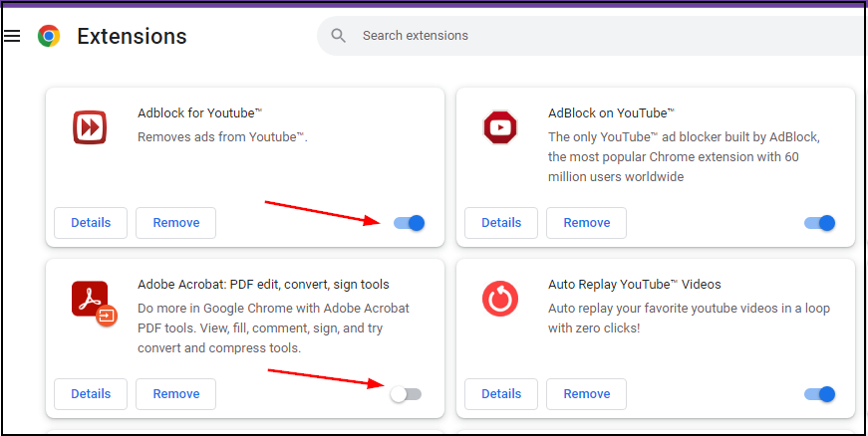Click 'Do more in Google Chrome' description text
Screen dimensions: 868x436
coord(273,328)
